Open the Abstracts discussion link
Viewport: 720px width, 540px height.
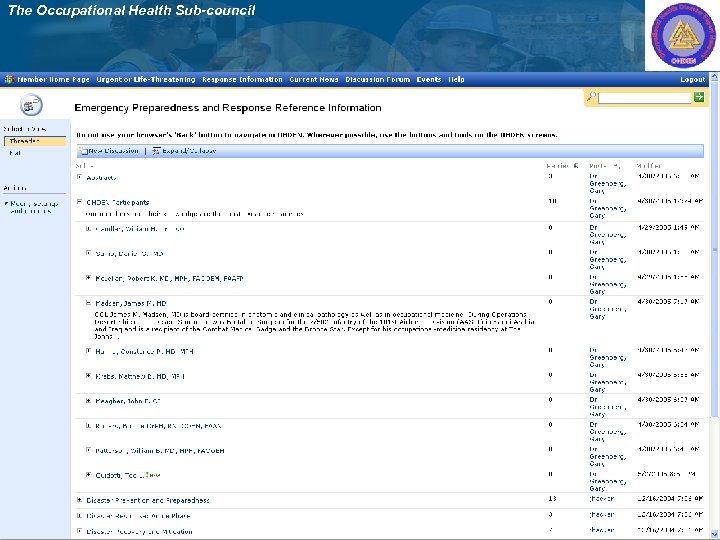click(x=101, y=177)
